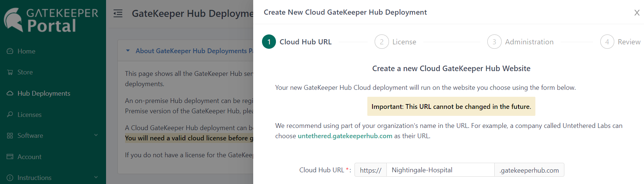Click the Hub Deployments cloud icon
Screen dimensions: 644x184
(x=10, y=93)
